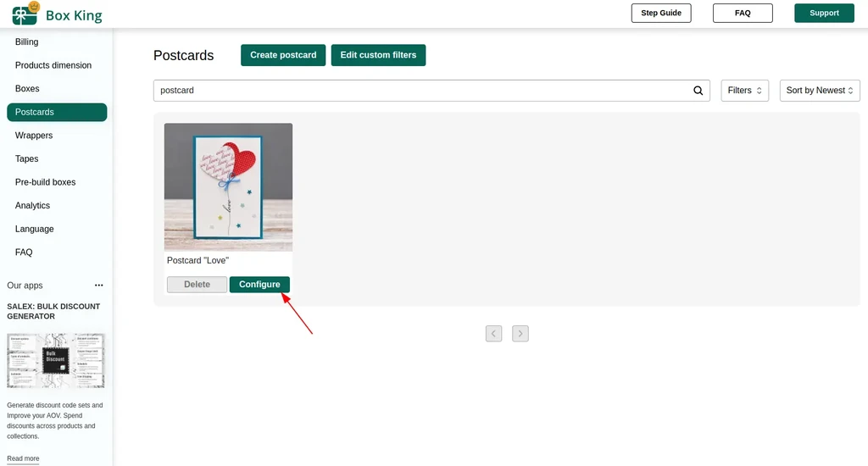Click the Postcard "Love" title text

click(198, 261)
